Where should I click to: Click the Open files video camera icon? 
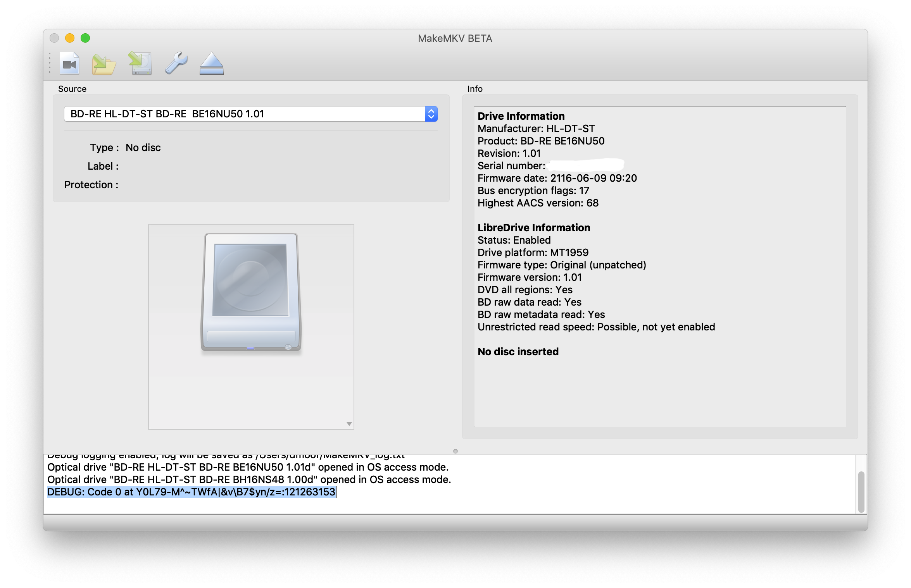coord(69,63)
